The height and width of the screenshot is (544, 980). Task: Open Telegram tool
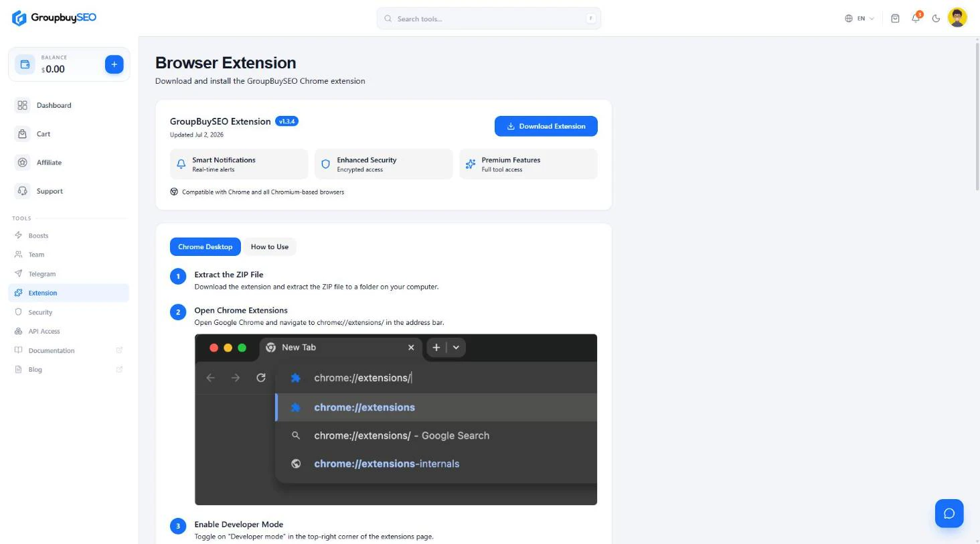68,274
